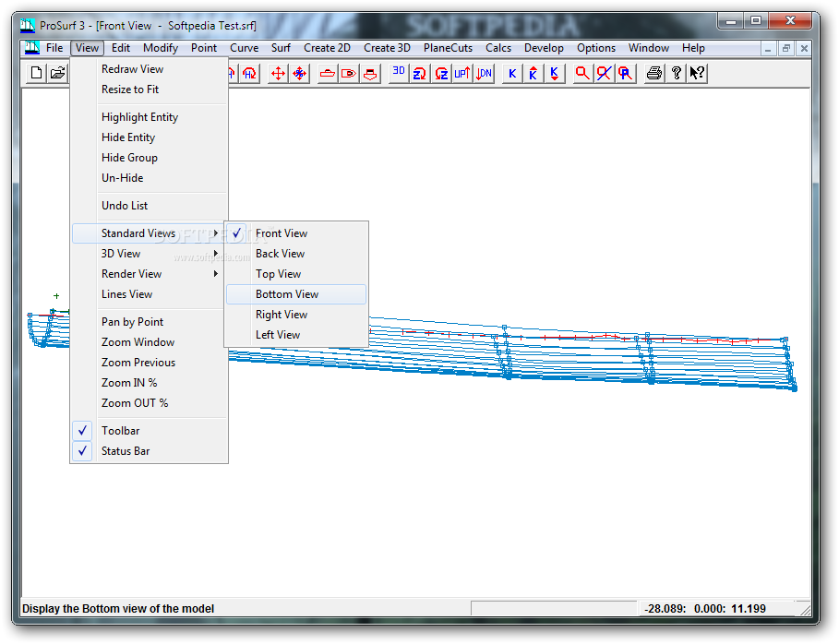This screenshot has height=644, width=839.
Task: Click the question mark Help icon
Action: point(676,73)
